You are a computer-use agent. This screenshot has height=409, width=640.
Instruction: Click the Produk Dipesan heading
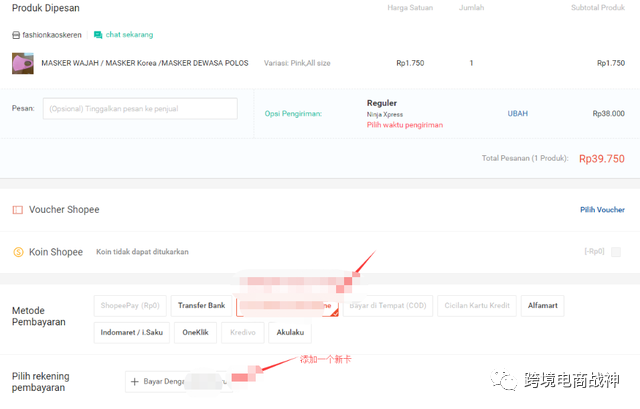pyautogui.click(x=46, y=8)
